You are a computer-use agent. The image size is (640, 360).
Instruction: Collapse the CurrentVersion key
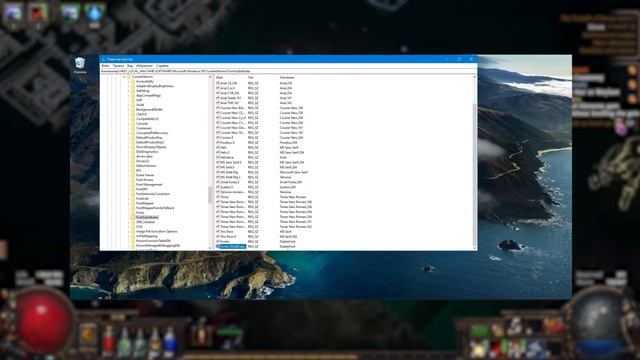[124, 77]
